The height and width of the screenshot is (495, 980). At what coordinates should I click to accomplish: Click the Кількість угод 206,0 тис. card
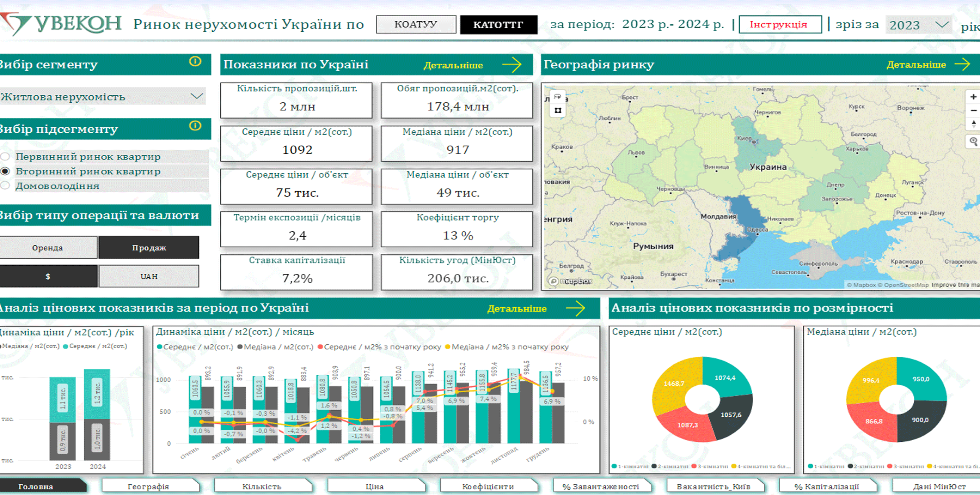(x=457, y=272)
